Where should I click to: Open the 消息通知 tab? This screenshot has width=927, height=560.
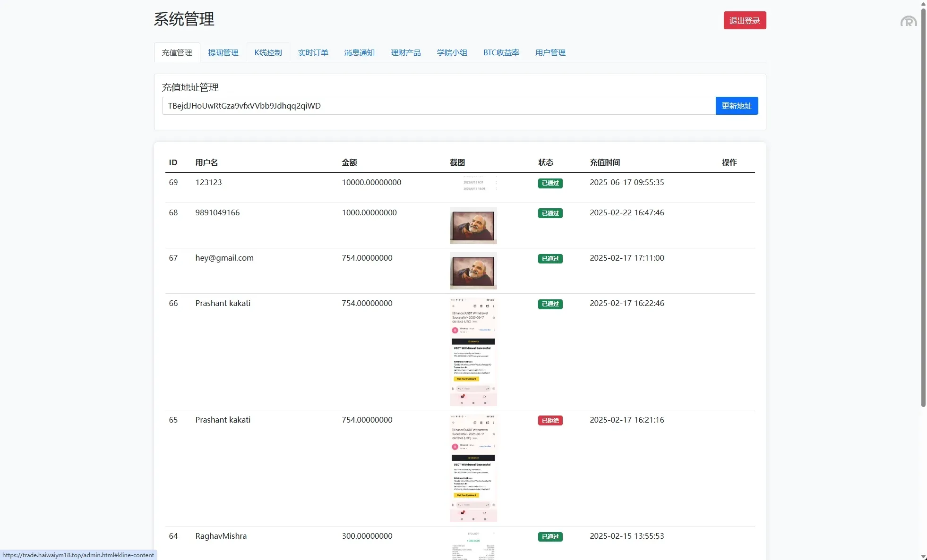[x=359, y=52]
